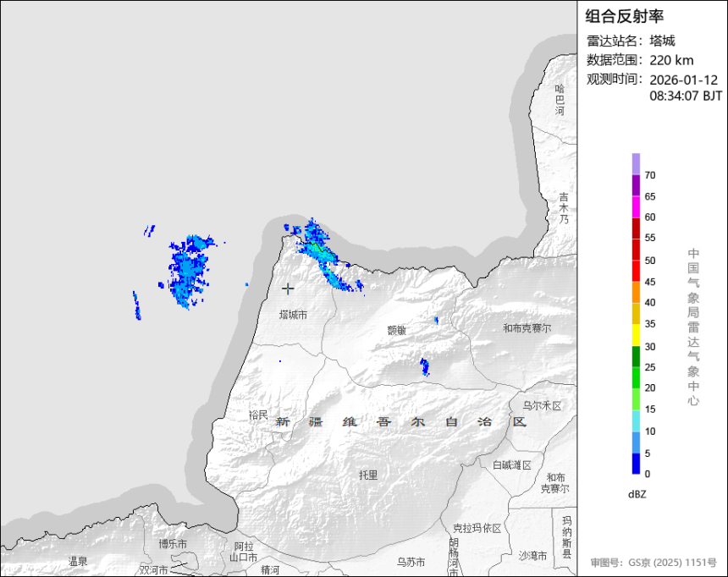
Task: Click the 乌尔禾区 label
Action: coord(542,406)
